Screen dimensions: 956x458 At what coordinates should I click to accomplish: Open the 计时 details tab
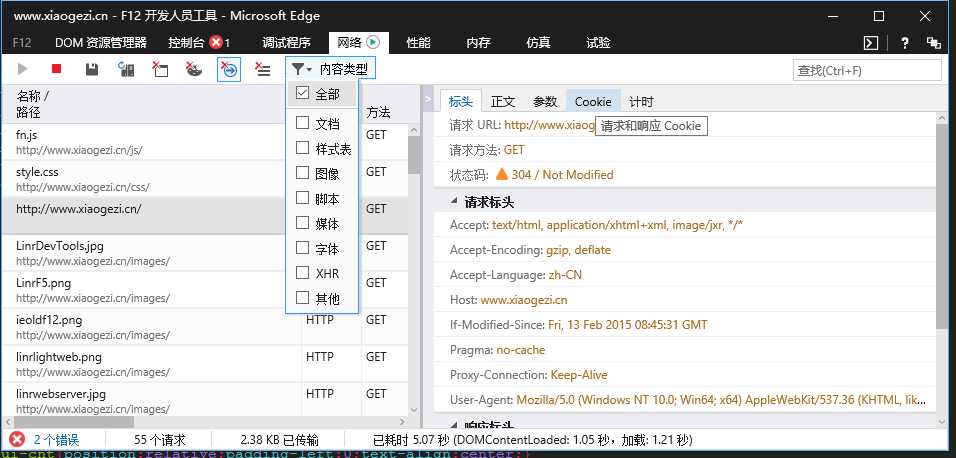[641, 102]
